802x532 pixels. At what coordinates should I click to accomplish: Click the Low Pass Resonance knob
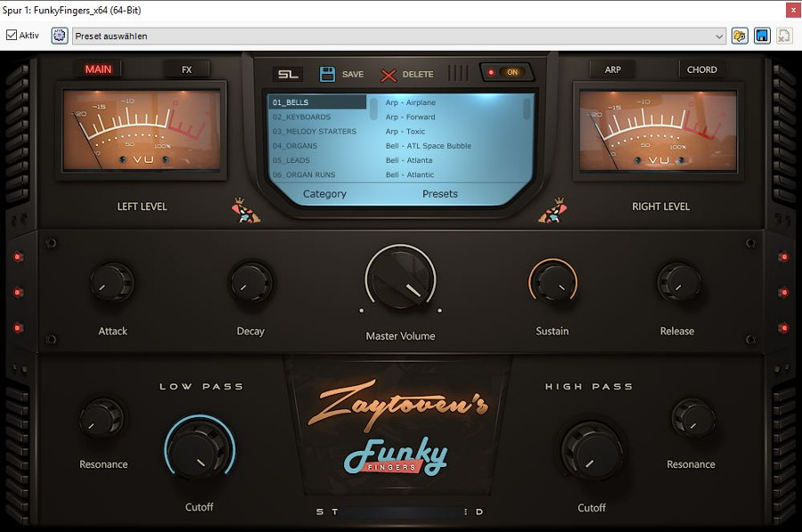point(102,418)
